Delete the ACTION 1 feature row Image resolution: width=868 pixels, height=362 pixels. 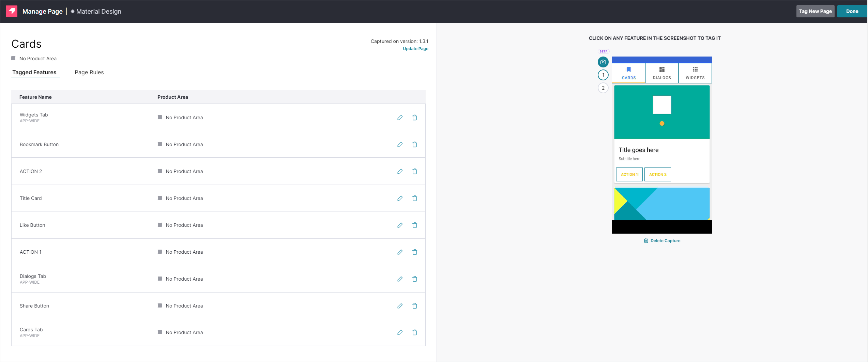click(414, 252)
